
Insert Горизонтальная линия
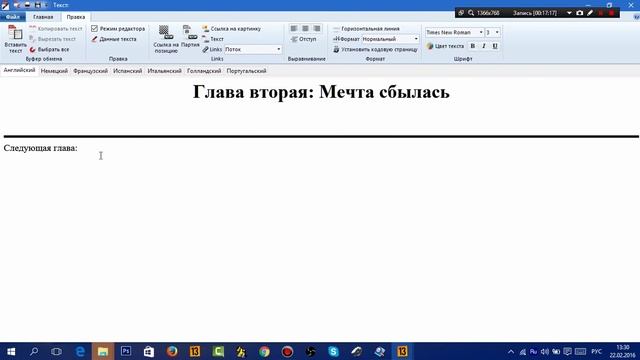(x=366, y=29)
